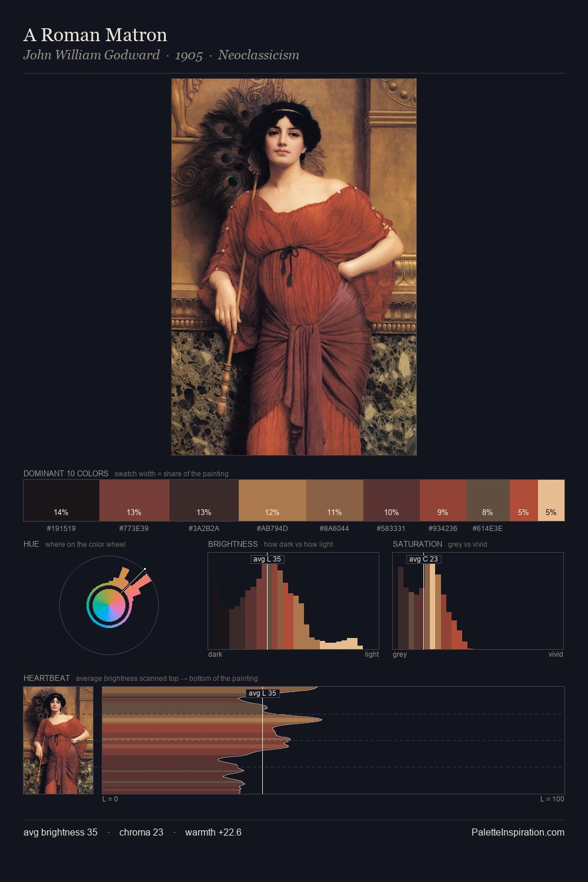Click the #614E3E swatch labeled 8%

point(488,500)
